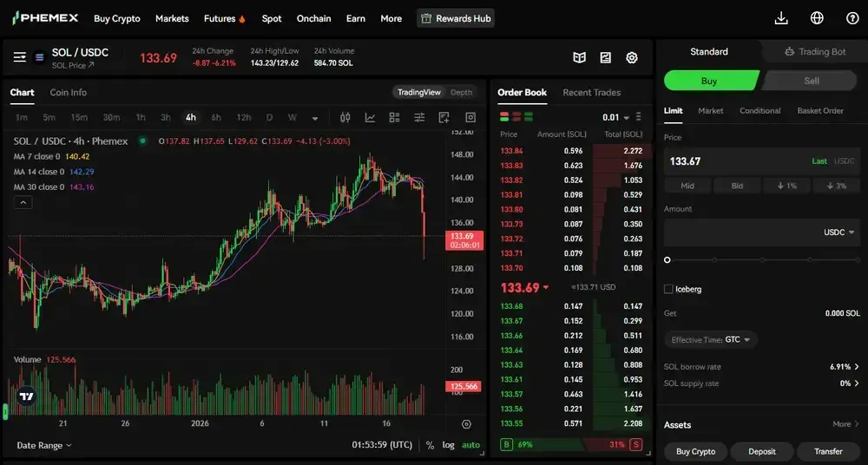This screenshot has width=868, height=465.
Task: Select the candlestick chart type icon
Action: pyautogui.click(x=345, y=117)
